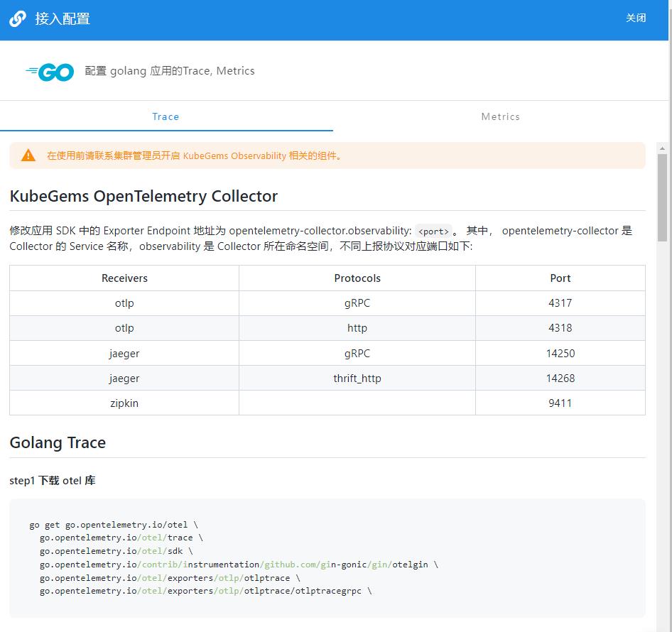This screenshot has height=632, width=672.
Task: Click the go get go.opentelemetry.io/otel code line
Action: pos(114,525)
